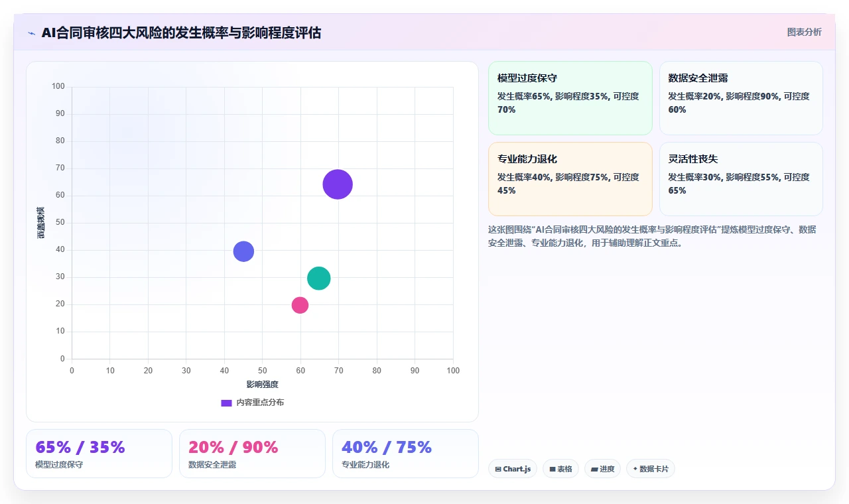Click 模型过度保守 label under purple stat
849x504 pixels.
(x=59, y=465)
